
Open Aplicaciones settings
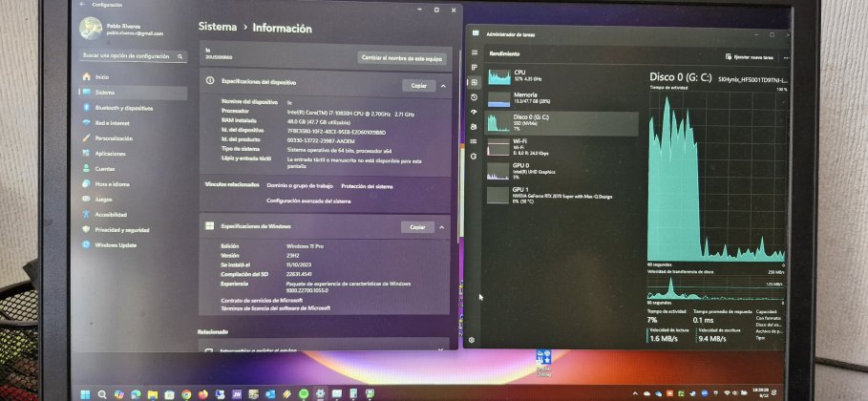tap(133, 154)
